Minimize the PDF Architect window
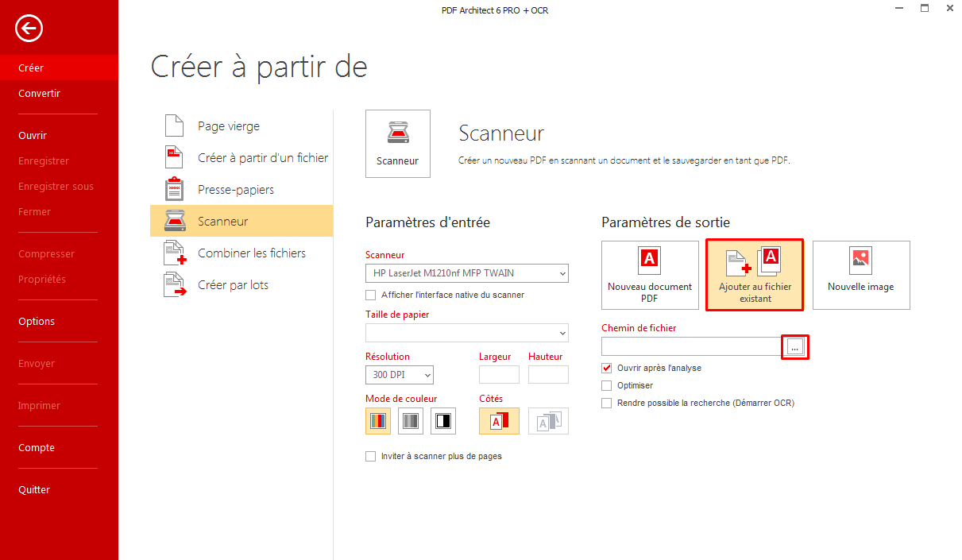Screen dimensions: 962x560 tap(899, 9)
